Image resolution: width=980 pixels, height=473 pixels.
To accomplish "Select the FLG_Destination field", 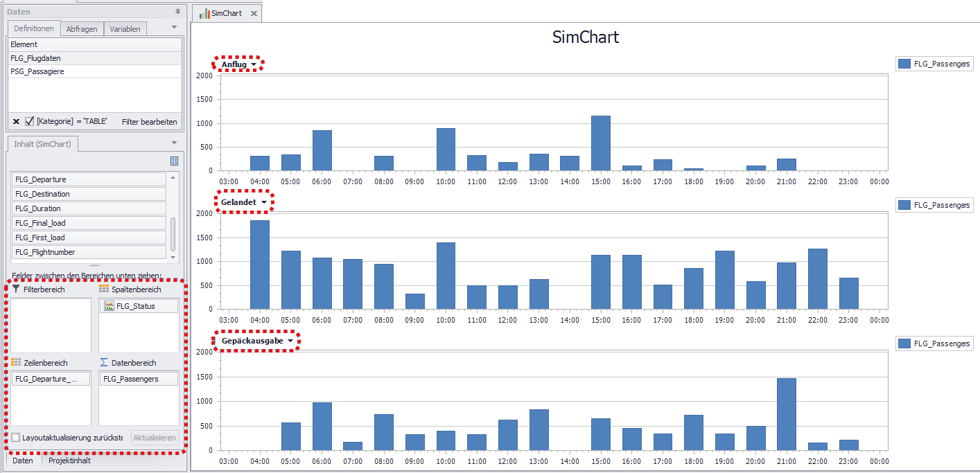I will coord(89,194).
